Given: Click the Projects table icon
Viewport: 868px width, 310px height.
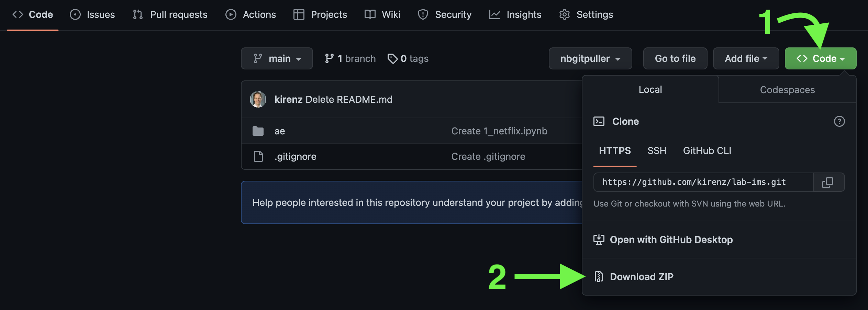Looking at the screenshot, I should [x=299, y=14].
